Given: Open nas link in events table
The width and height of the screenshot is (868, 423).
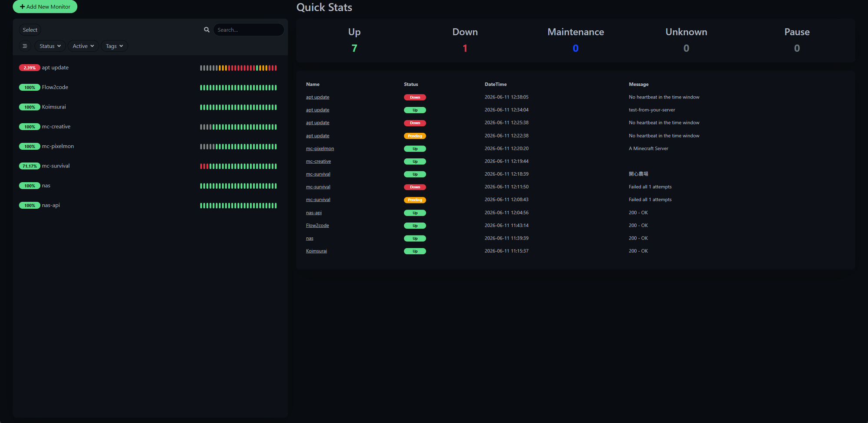Looking at the screenshot, I should [310, 238].
